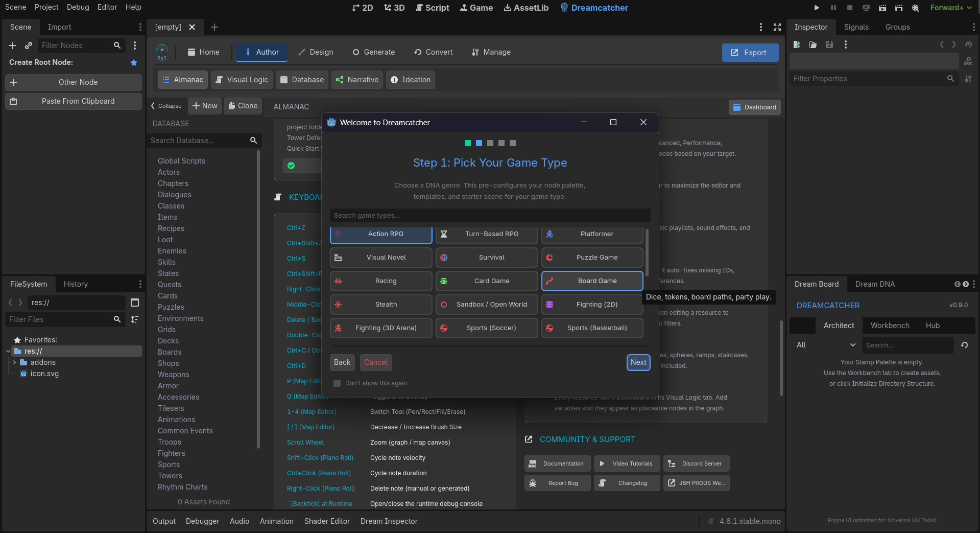Expand the addons folder
Screen dimensions: 980x533
(x=14, y=362)
